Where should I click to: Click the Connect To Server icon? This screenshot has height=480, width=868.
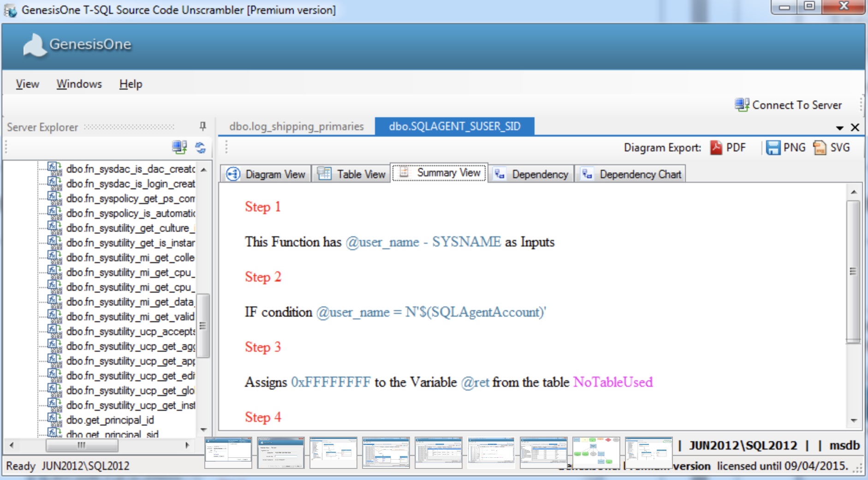click(742, 105)
